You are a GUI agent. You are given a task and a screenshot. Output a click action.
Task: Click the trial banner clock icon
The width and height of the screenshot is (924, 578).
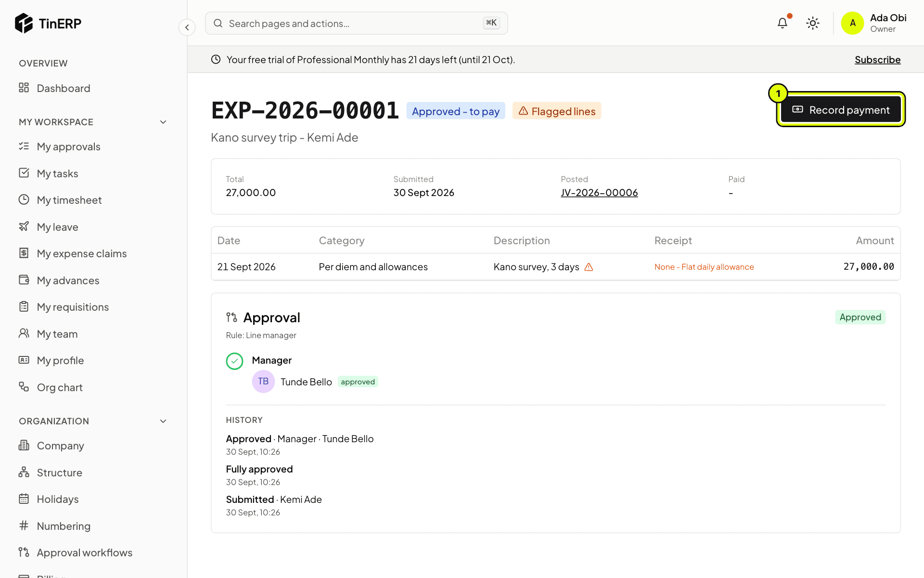pyautogui.click(x=216, y=59)
